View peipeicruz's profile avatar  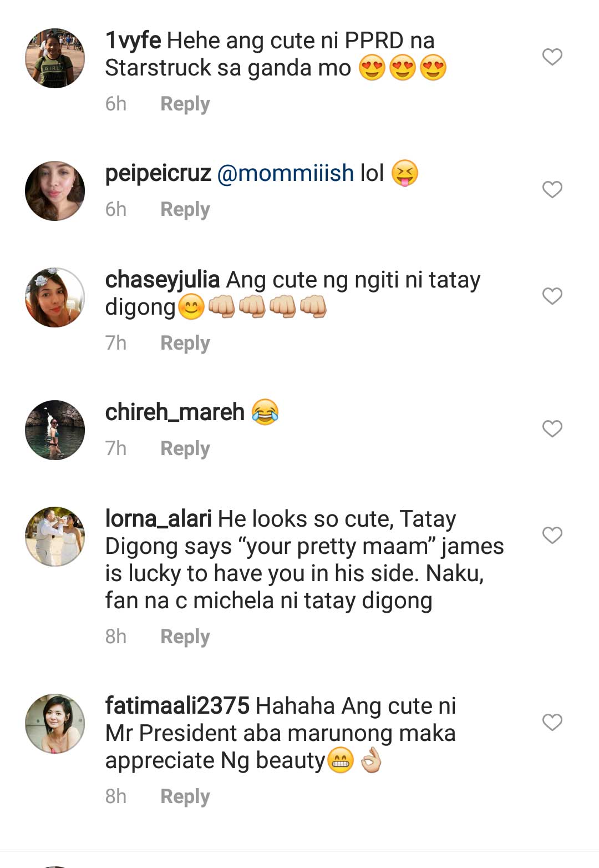point(55,191)
